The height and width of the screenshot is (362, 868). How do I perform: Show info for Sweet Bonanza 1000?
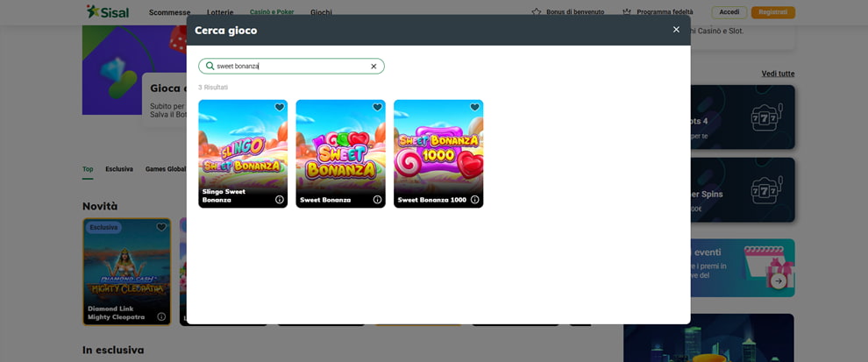click(474, 200)
